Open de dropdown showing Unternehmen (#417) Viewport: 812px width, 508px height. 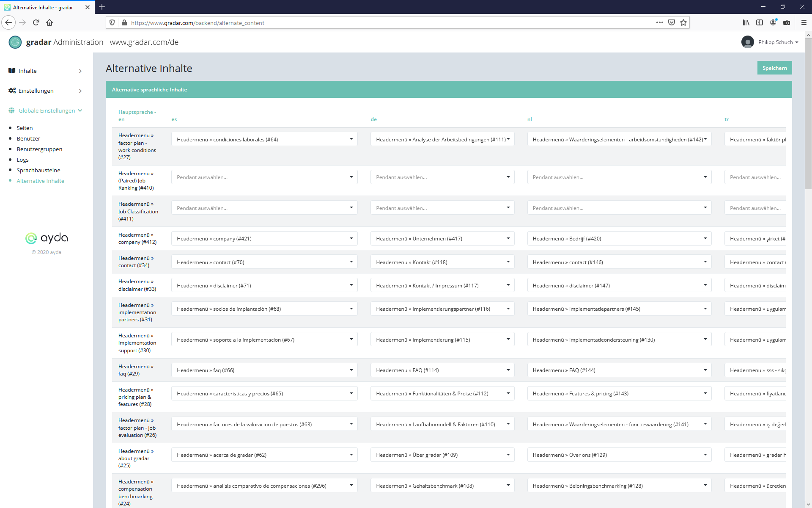click(442, 238)
